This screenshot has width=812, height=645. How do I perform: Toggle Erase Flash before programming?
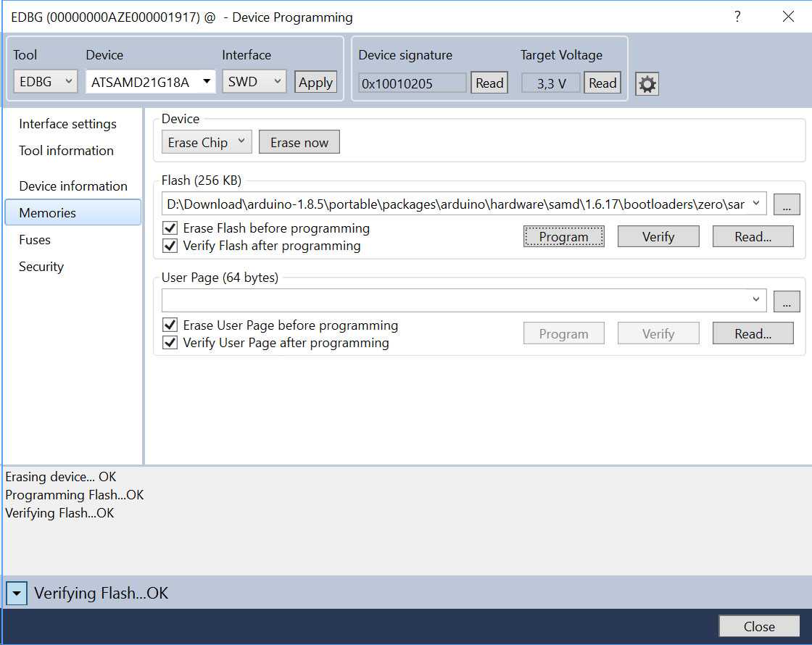click(x=170, y=228)
